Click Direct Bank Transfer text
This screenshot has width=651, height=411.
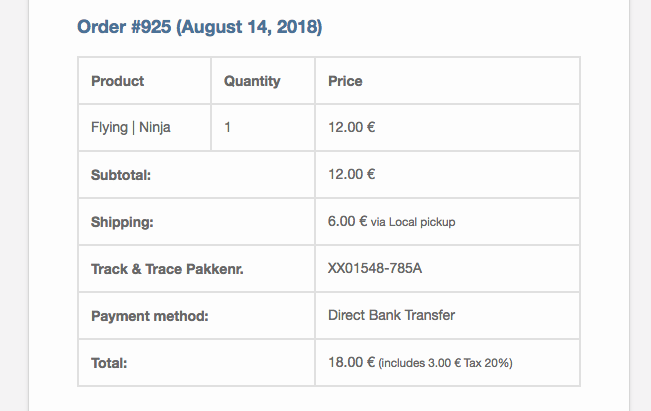[391, 315]
